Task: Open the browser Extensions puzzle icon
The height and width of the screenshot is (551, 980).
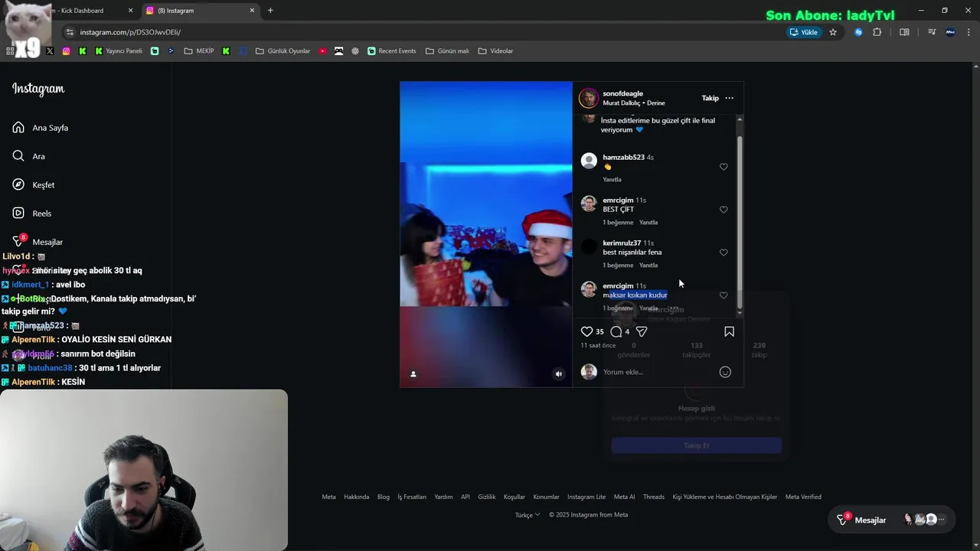Action: [x=877, y=32]
